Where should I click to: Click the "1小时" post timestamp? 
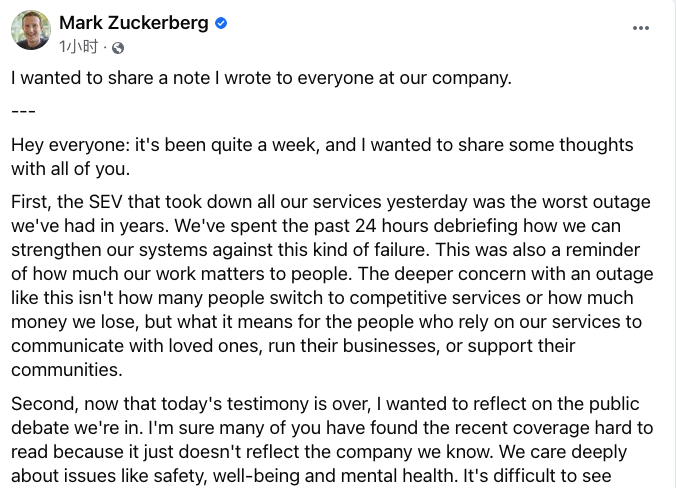[x=80, y=46]
